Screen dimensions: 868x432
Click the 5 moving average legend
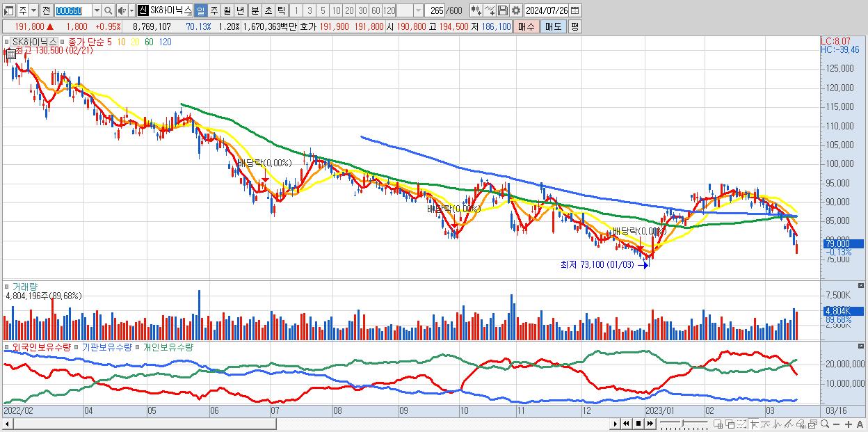point(110,42)
